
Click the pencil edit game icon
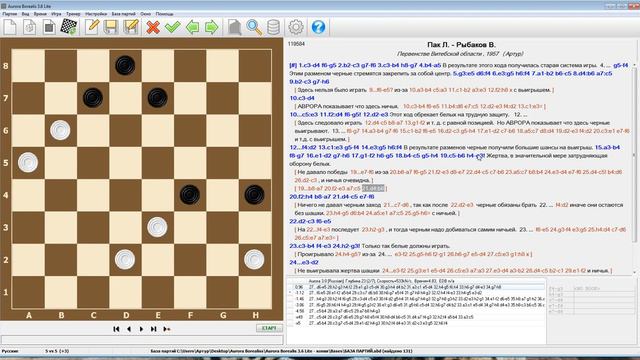click(x=92, y=27)
